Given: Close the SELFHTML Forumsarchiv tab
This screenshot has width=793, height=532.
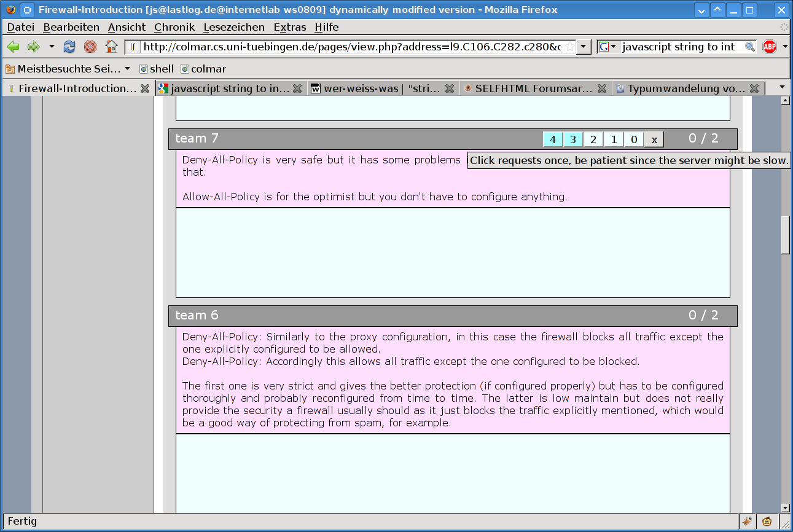Looking at the screenshot, I should (x=602, y=88).
